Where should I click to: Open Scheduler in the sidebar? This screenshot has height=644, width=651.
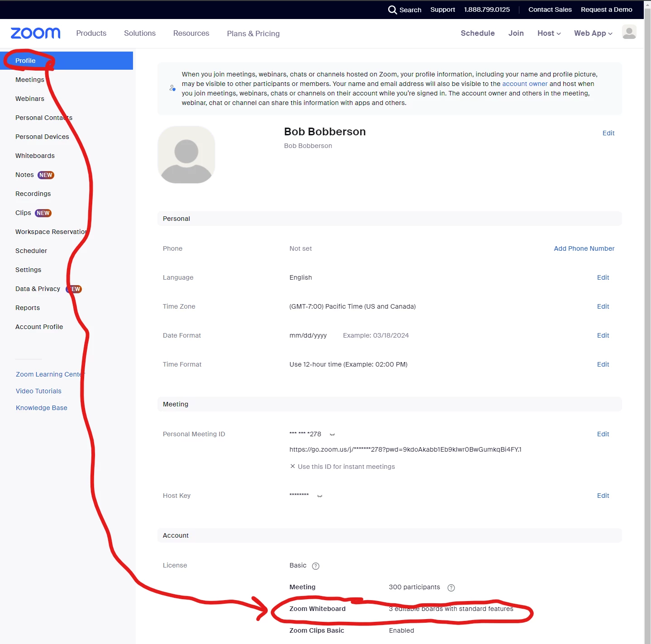[31, 251]
